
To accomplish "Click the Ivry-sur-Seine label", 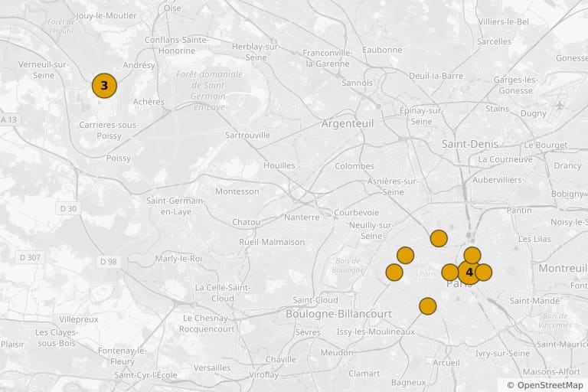I will pos(502,354).
